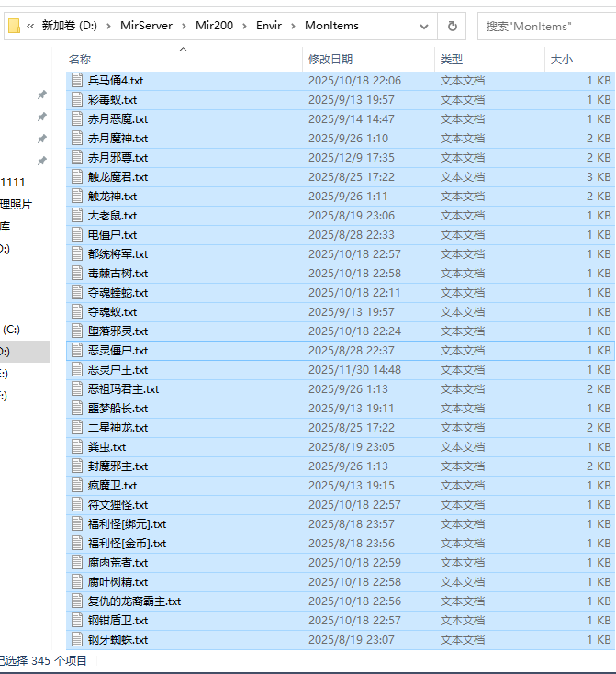Click the file icon of 兵马俑4.txt
This screenshot has height=674, width=616.
point(77,81)
